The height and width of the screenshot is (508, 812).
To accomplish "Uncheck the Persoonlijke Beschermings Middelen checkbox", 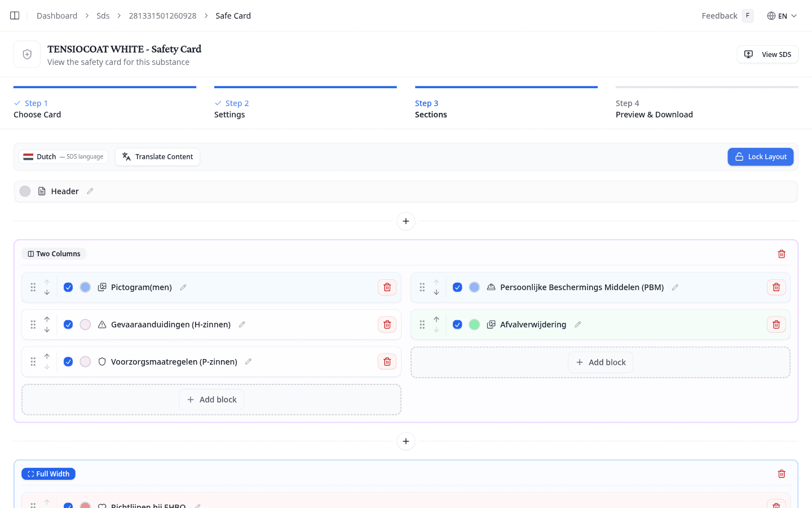I will [457, 287].
